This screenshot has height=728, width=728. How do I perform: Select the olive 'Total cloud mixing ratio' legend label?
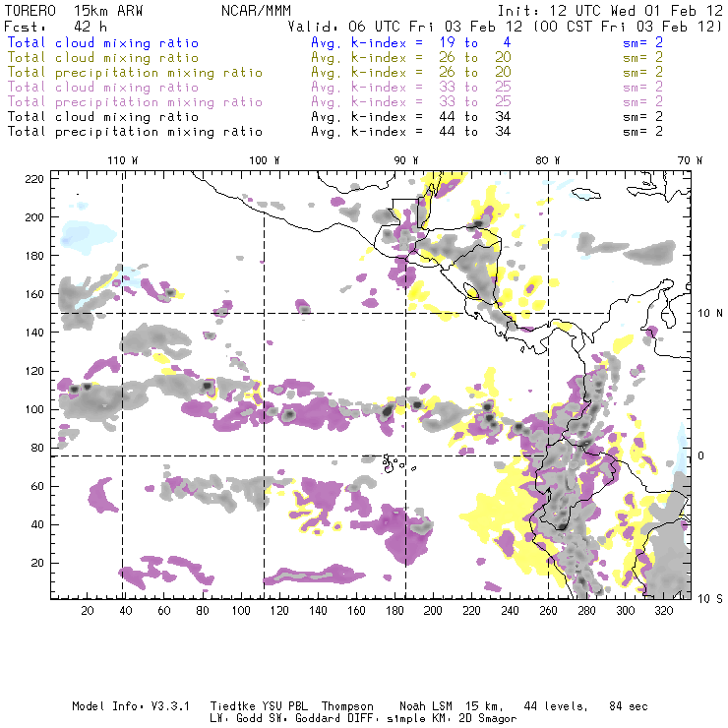(103, 58)
